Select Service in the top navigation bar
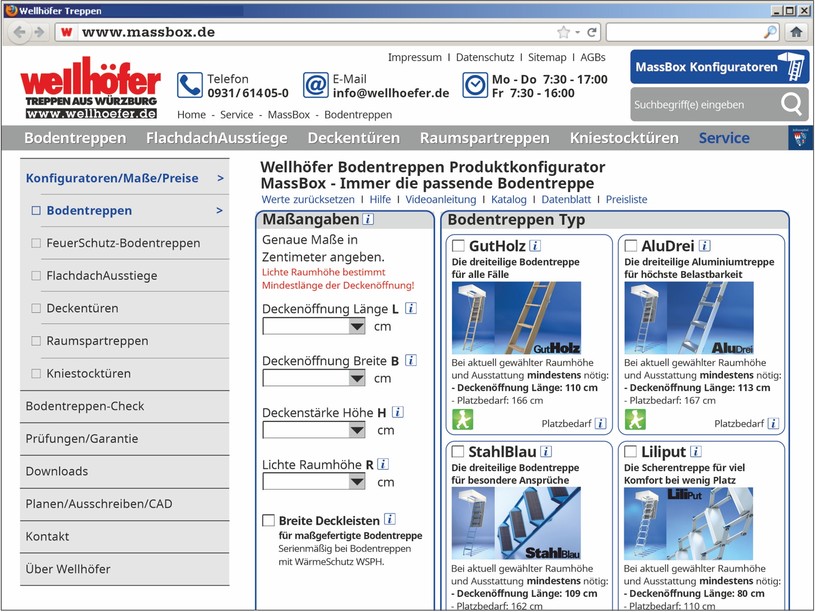 pyautogui.click(x=723, y=138)
